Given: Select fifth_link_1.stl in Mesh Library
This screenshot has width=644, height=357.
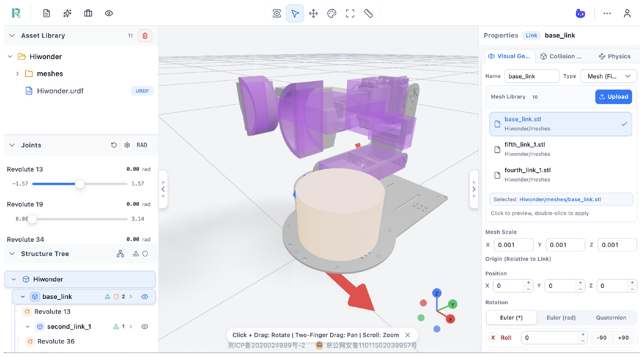Looking at the screenshot, I should point(561,149).
